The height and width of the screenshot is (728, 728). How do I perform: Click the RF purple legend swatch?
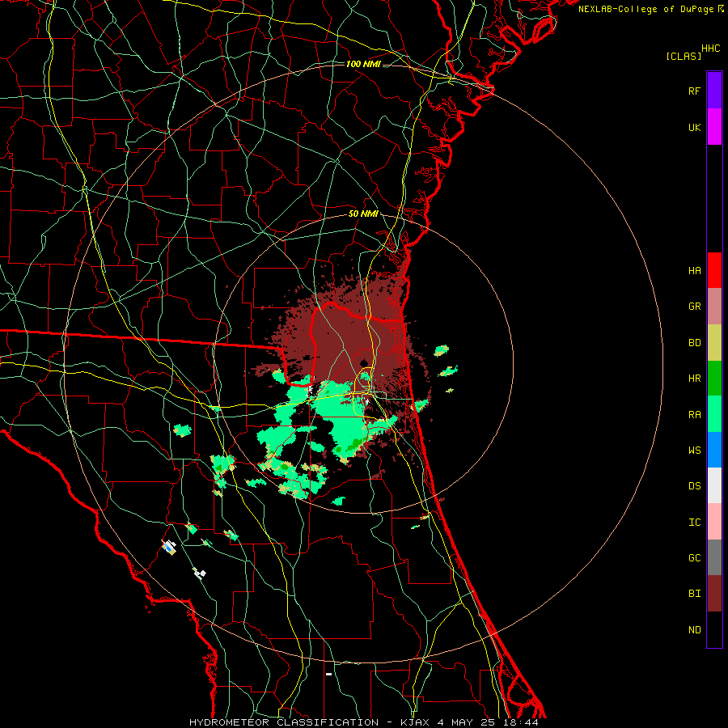pos(714,91)
